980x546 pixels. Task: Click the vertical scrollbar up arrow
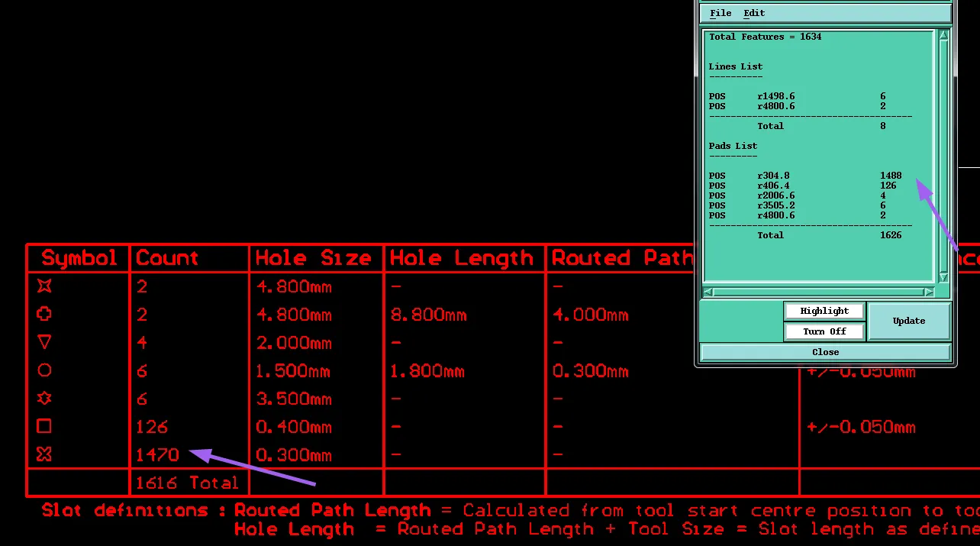coord(943,35)
